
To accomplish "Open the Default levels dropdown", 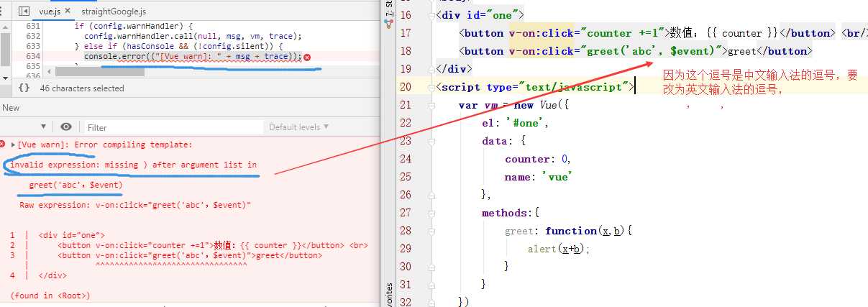I will click(299, 127).
